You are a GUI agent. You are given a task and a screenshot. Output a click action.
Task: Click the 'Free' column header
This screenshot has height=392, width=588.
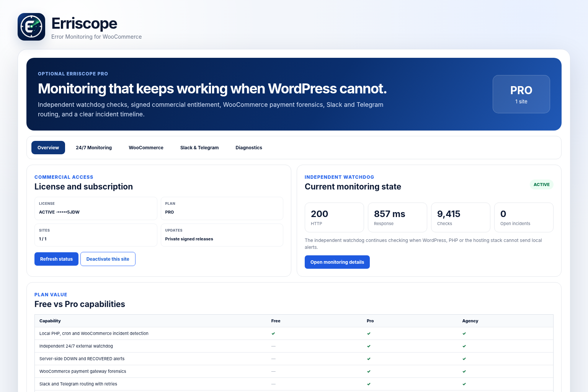click(x=276, y=321)
